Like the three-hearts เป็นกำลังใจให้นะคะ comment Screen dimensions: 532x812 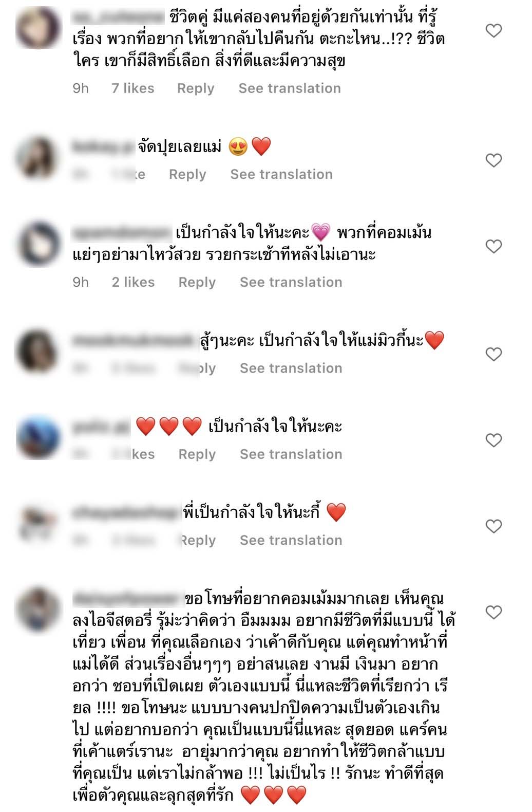click(x=493, y=440)
